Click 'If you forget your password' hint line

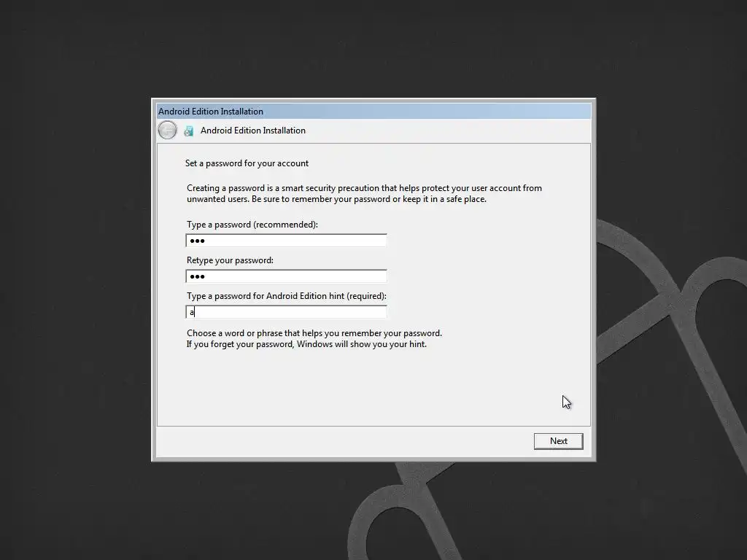coord(307,344)
